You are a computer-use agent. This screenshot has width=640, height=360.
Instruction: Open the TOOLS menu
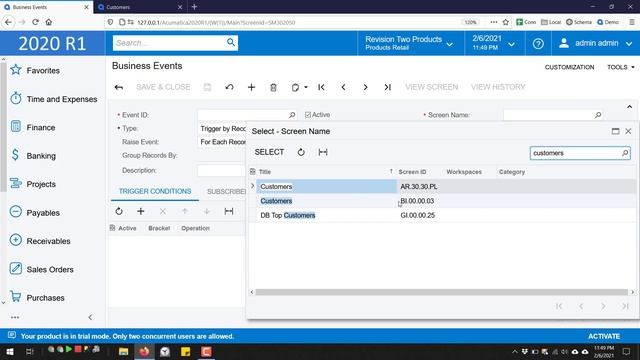point(620,67)
